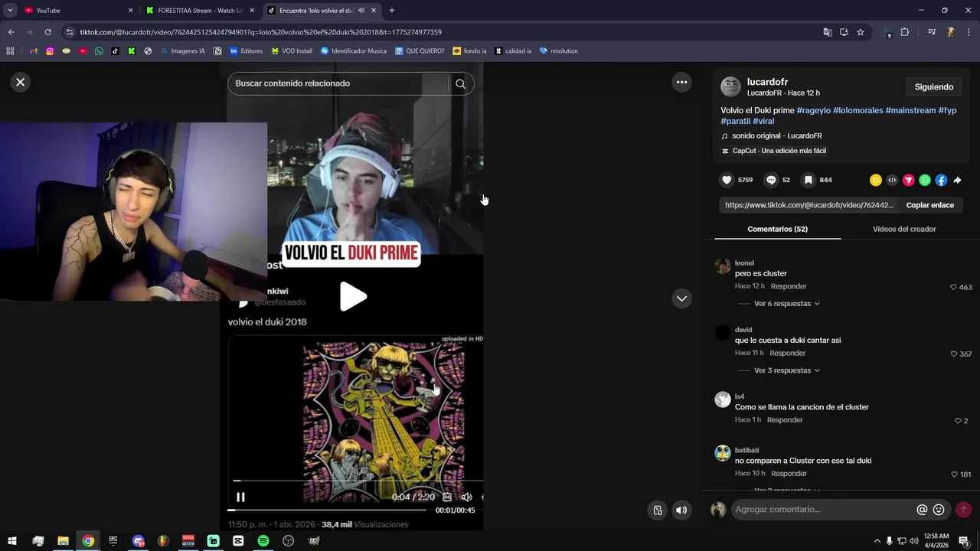Open CapCut from the taskbar

[x=238, y=541]
